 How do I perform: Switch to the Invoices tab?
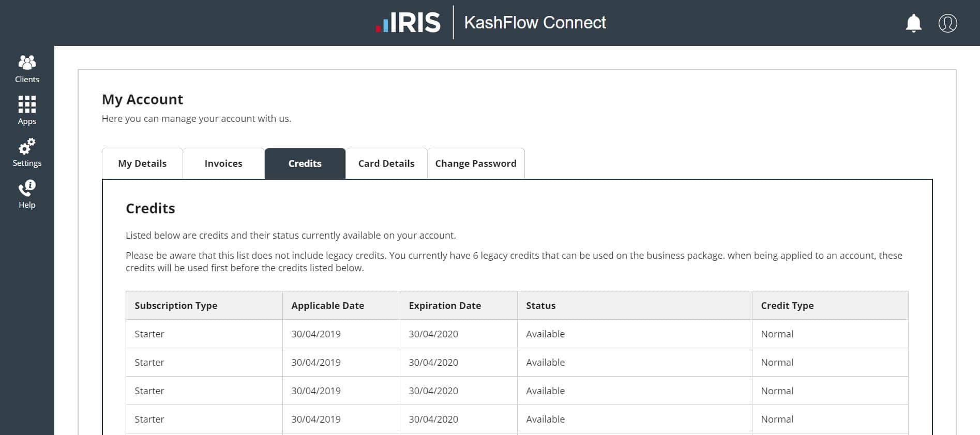223,164
